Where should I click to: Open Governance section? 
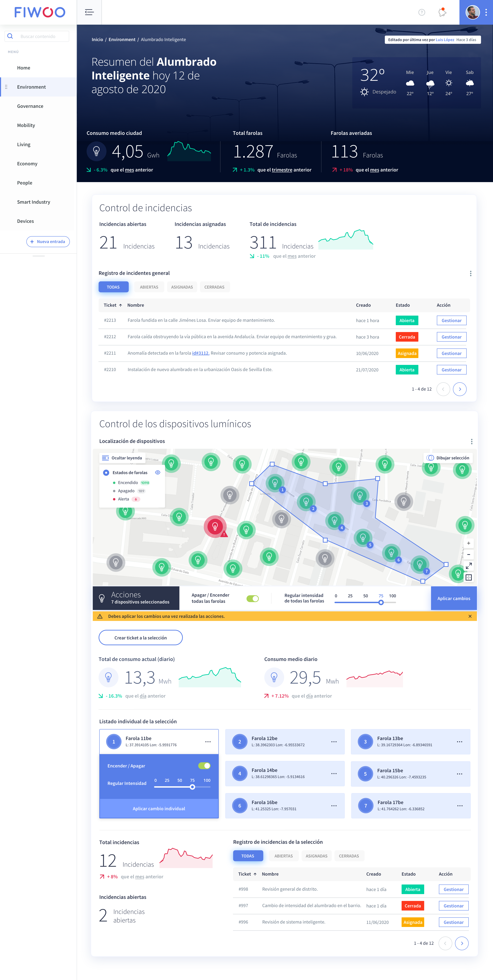[30, 106]
